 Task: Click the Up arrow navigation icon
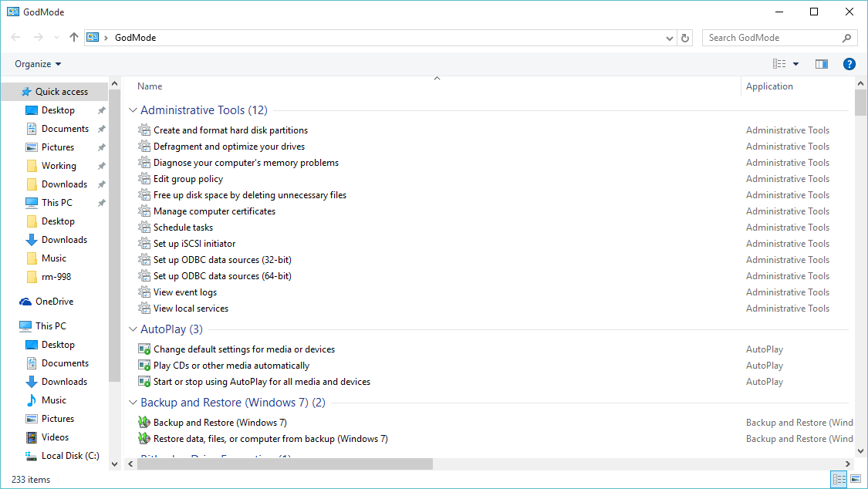pyautogui.click(x=74, y=37)
